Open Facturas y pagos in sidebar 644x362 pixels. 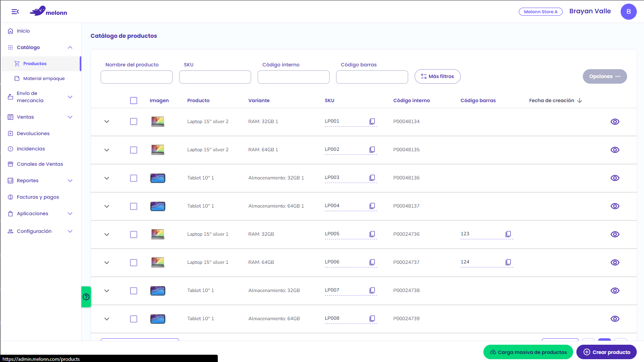(x=38, y=197)
